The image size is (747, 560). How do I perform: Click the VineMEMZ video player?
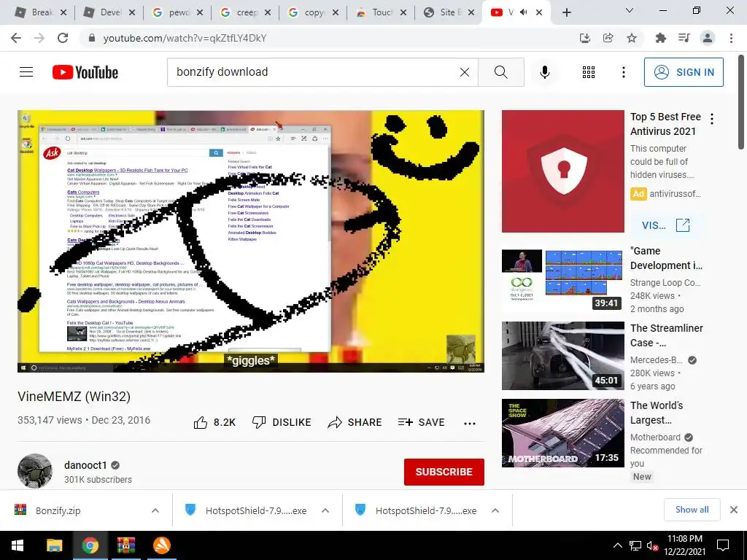pos(251,241)
